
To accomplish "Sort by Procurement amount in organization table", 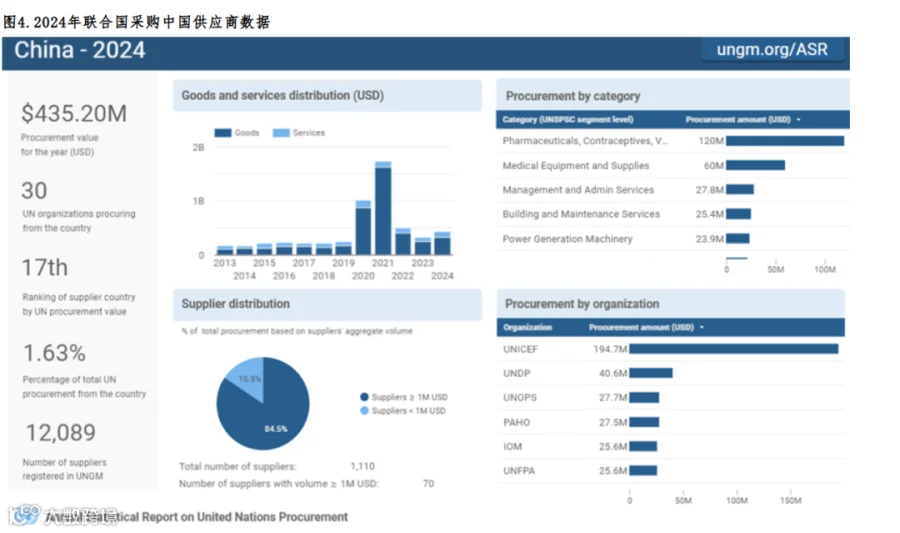I will (646, 327).
